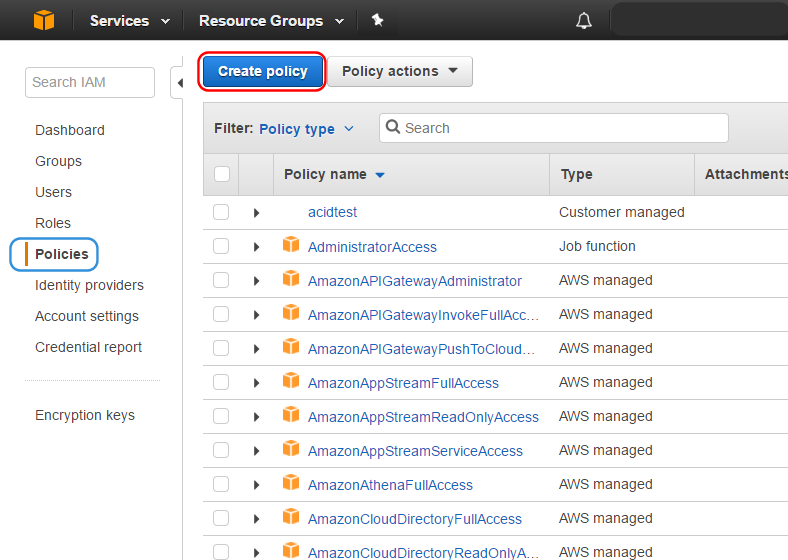The image size is (788, 560).
Task: Check the AmazonAppStreamFullAccess checkbox
Action: pos(221,382)
